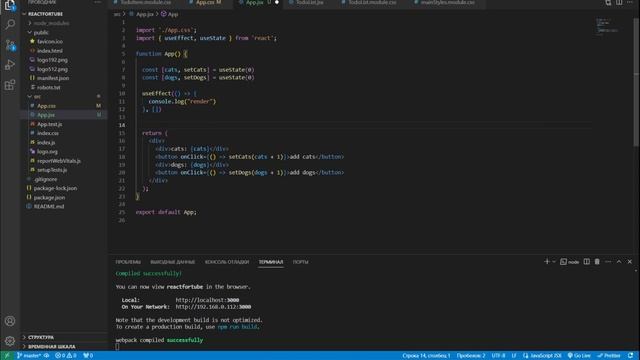Open manifest.json in the file tree

[53, 78]
